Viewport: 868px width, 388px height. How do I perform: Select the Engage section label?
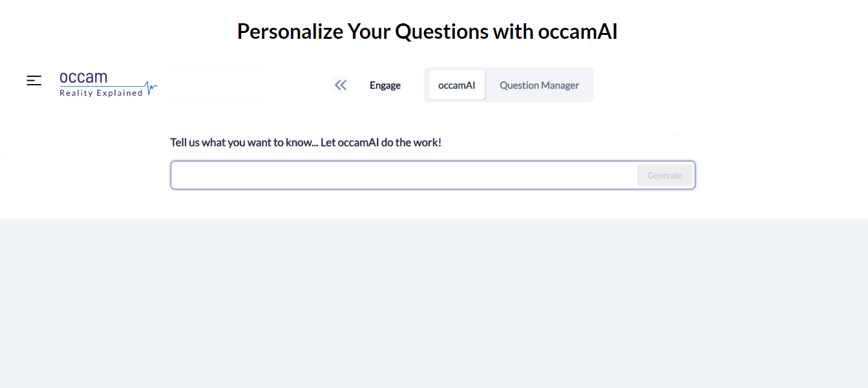pyautogui.click(x=385, y=85)
